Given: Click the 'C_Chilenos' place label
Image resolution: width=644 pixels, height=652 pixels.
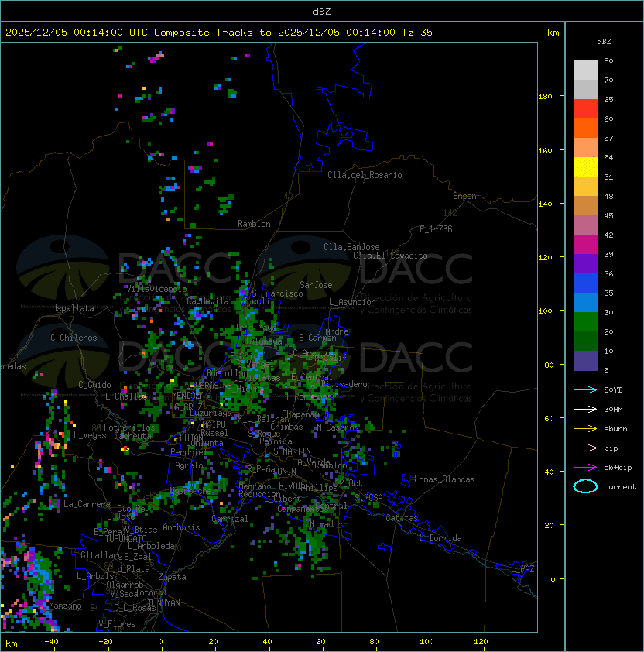Looking at the screenshot, I should pyautogui.click(x=74, y=338).
